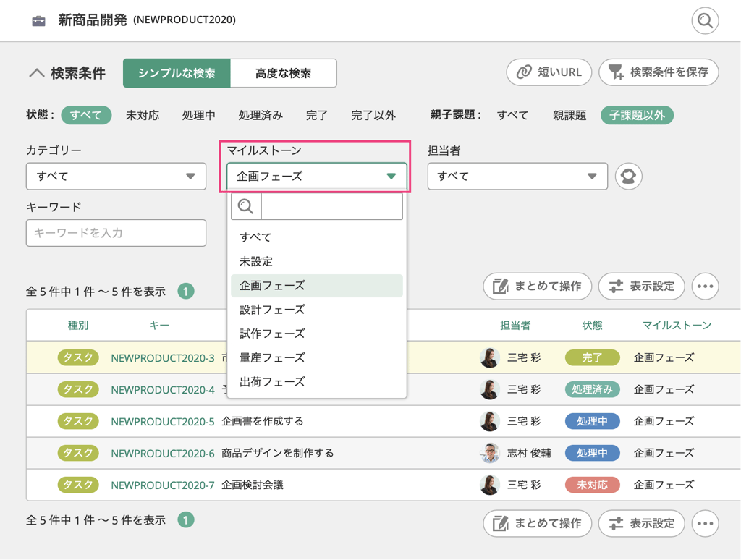Switch to the シンプルな検索 tab
This screenshot has width=741, height=560.
point(179,73)
